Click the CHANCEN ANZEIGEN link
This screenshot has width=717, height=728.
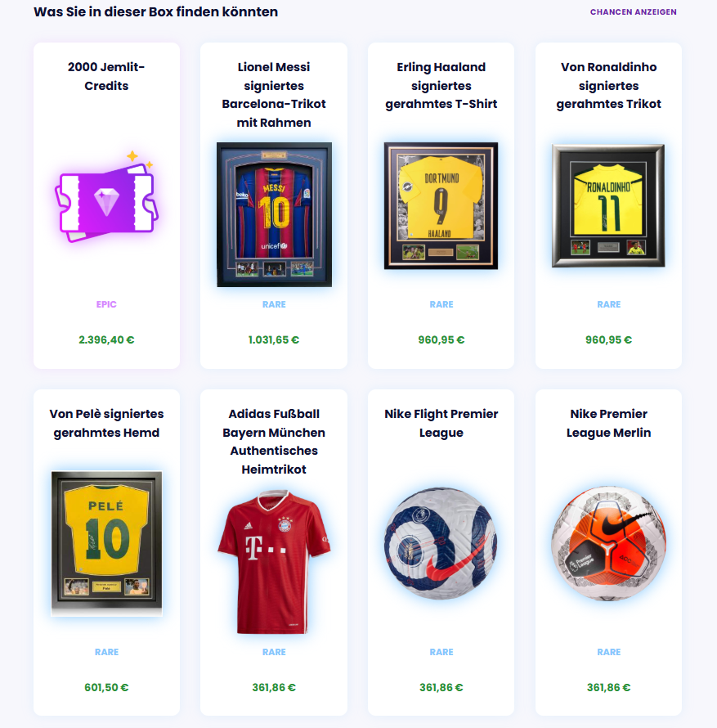(633, 12)
